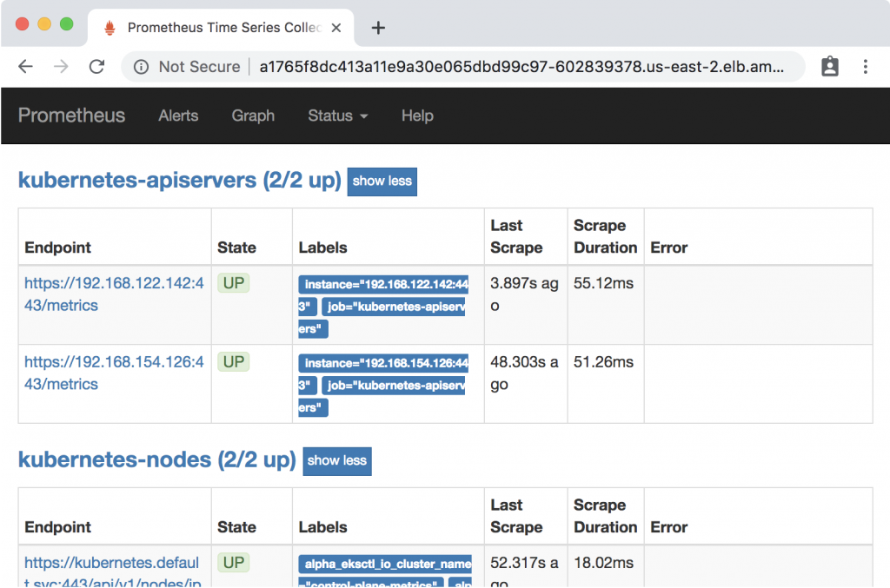
Task: Click UP state badge for 192.168.122.142
Action: coord(233,283)
